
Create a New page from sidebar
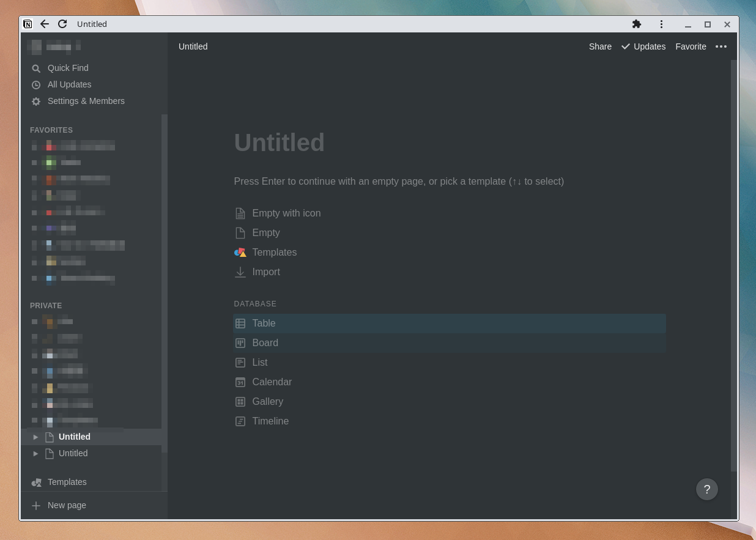(x=67, y=505)
